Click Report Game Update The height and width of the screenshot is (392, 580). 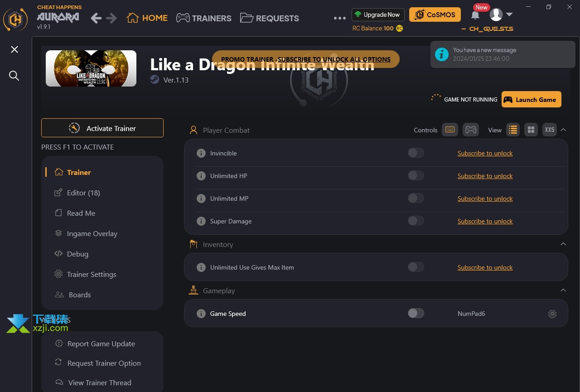[95, 344]
